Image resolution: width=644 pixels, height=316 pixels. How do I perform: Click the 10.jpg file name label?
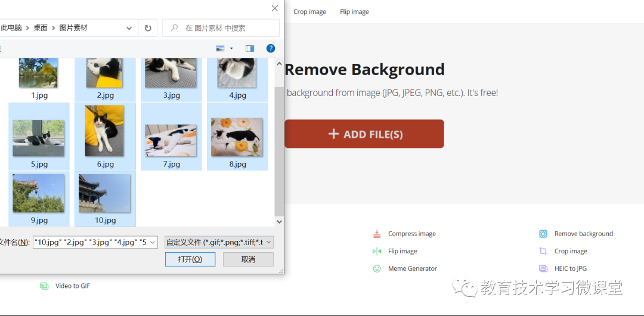(x=105, y=220)
